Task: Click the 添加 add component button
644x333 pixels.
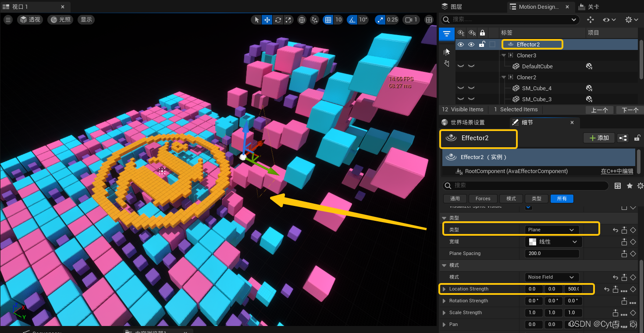Action: [599, 138]
